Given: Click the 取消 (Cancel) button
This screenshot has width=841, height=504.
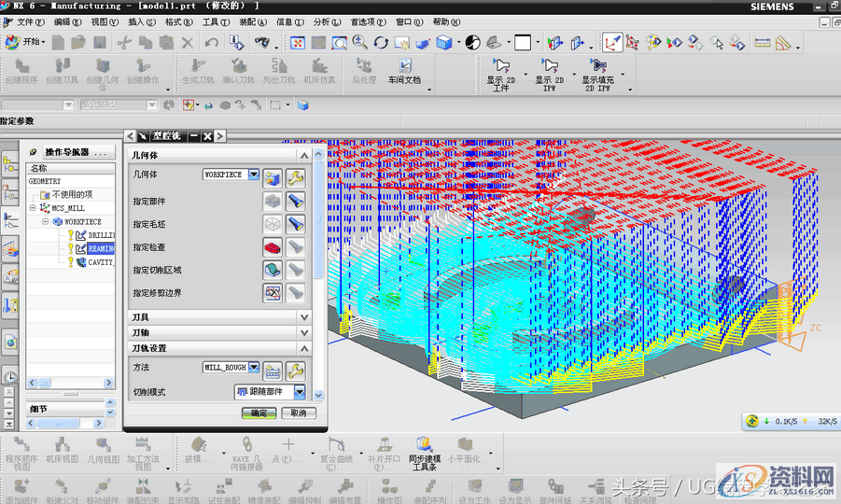Looking at the screenshot, I should (x=298, y=413).
